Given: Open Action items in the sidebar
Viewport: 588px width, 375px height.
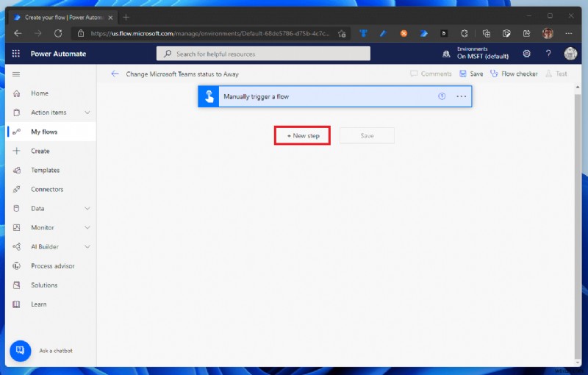Looking at the screenshot, I should tap(49, 113).
